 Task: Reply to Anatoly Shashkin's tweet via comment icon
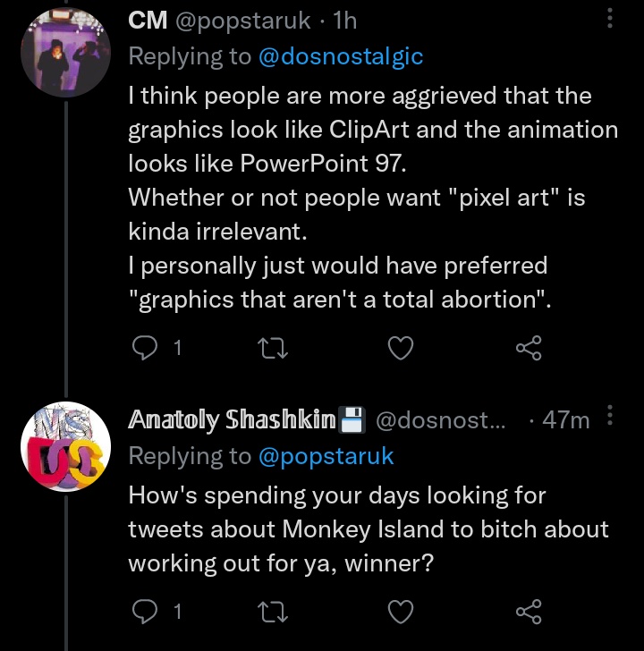click(145, 612)
